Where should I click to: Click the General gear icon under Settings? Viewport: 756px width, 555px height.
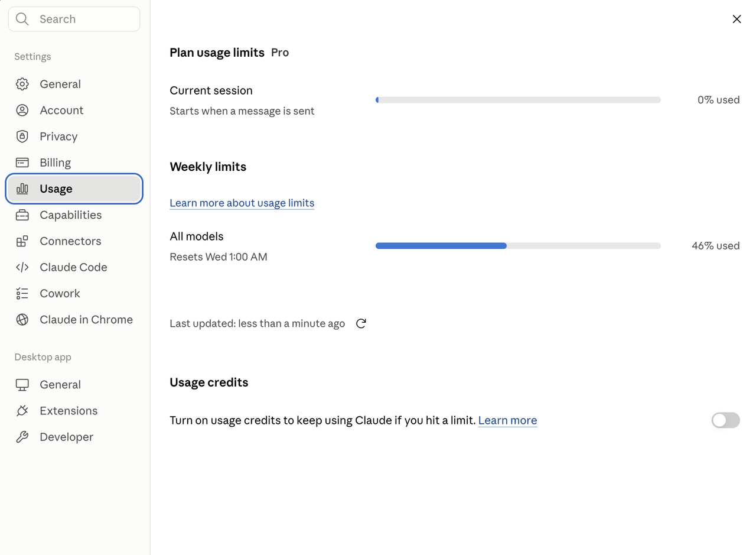pyautogui.click(x=22, y=84)
